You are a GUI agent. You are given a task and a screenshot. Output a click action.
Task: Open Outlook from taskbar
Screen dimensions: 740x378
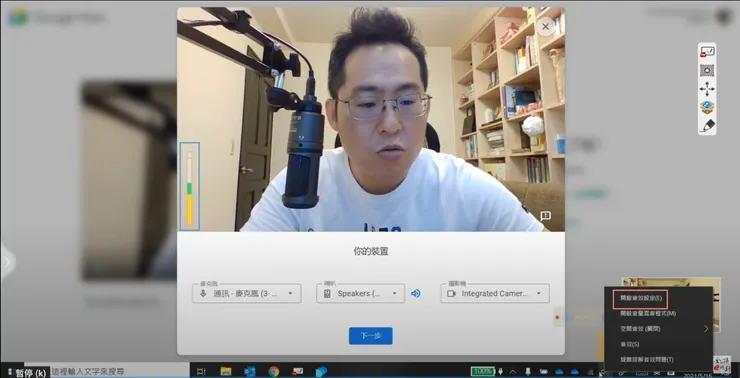pos(250,371)
